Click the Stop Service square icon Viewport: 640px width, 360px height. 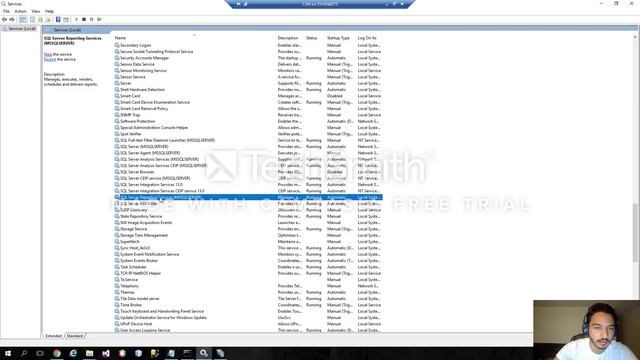tap(84, 19)
